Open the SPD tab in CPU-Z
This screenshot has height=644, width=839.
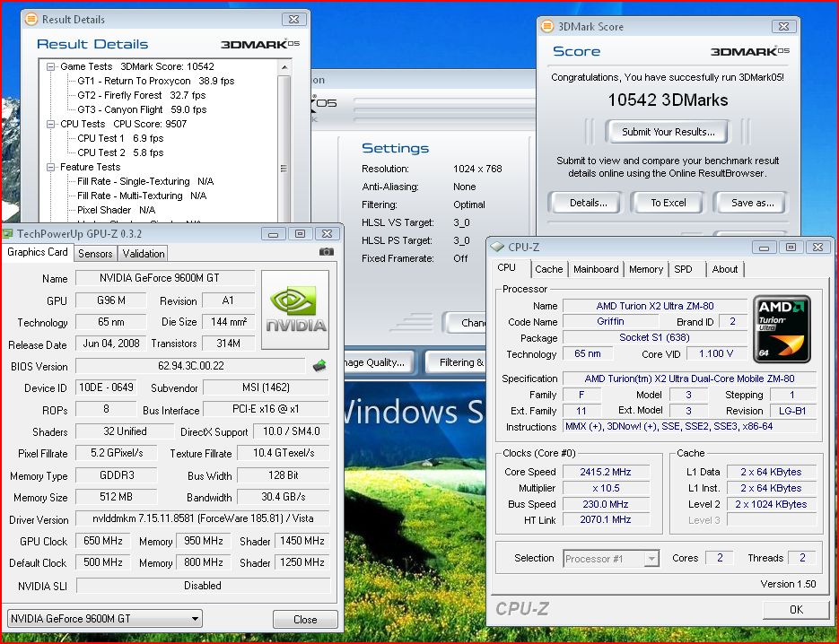(x=683, y=269)
